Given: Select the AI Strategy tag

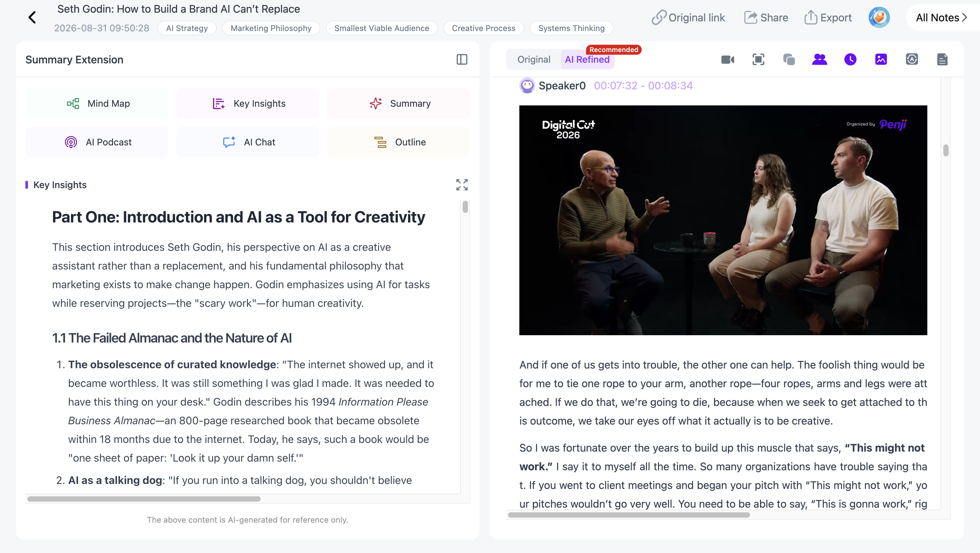Looking at the screenshot, I should click(187, 28).
